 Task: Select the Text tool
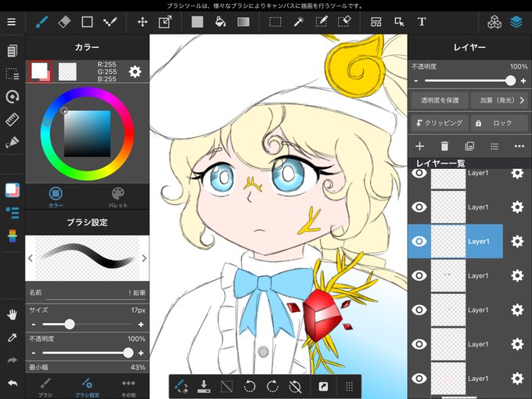pyautogui.click(x=422, y=22)
